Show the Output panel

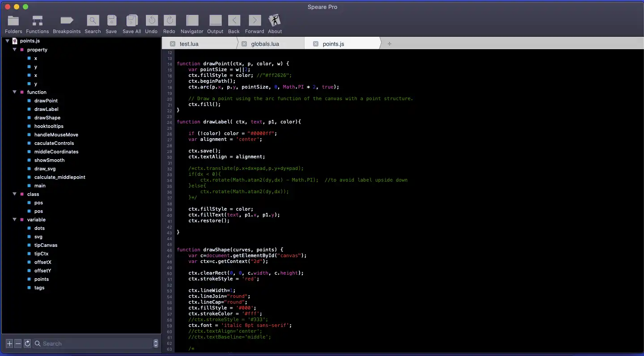click(215, 21)
